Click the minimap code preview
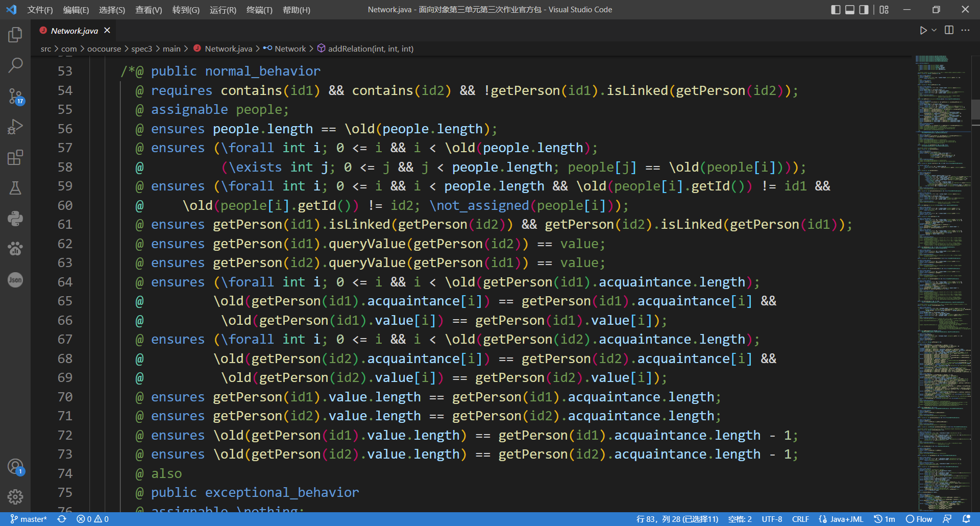 tap(943, 283)
